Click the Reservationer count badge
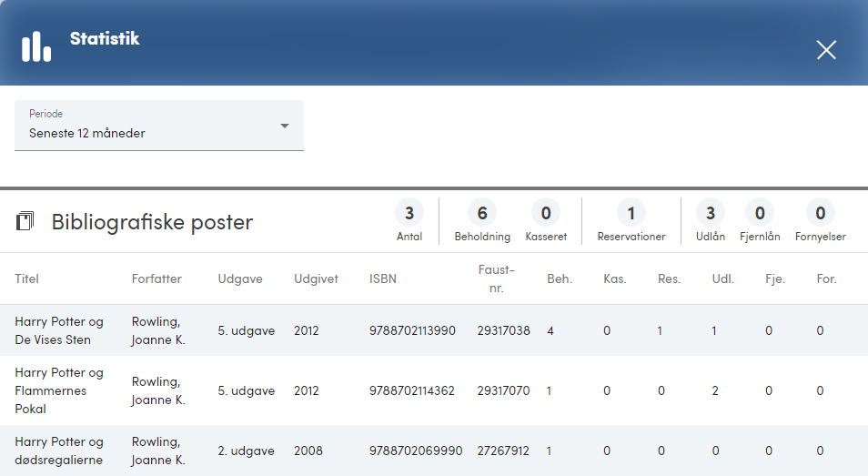This screenshot has height=476, width=868. tap(631, 213)
